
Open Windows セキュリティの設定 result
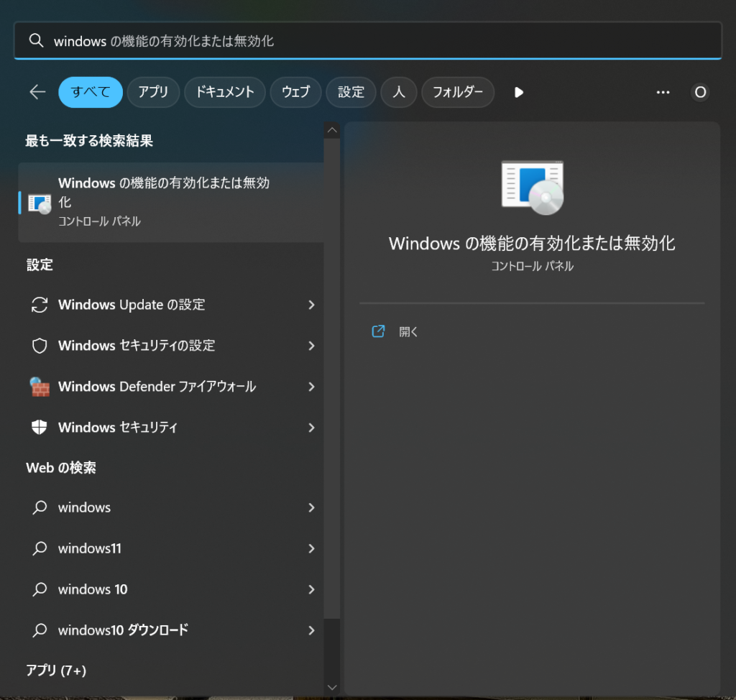[x=171, y=346]
